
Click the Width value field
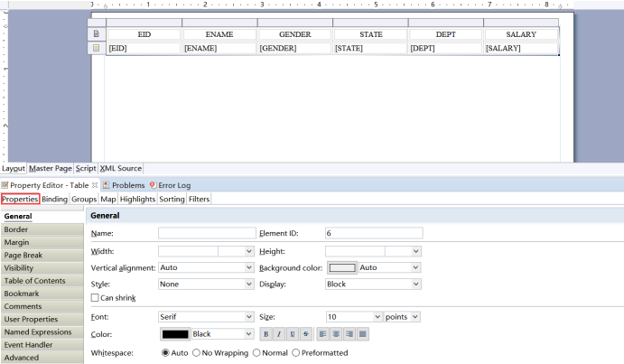[x=188, y=251]
